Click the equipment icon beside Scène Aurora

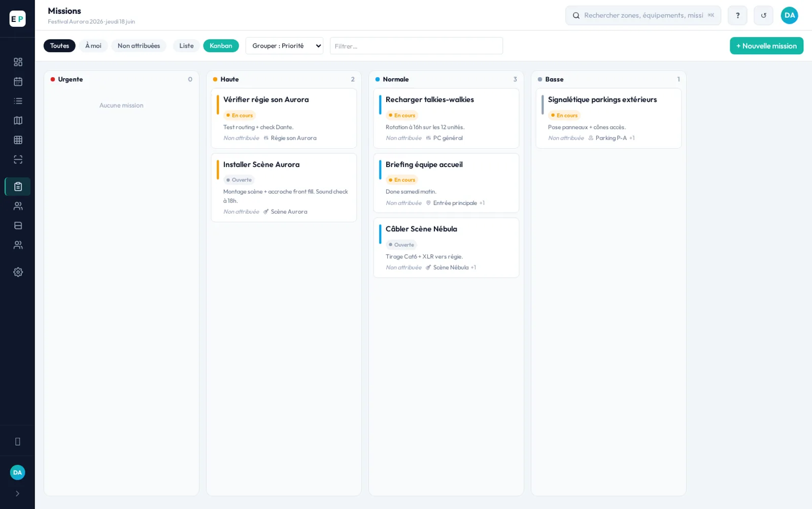tap(266, 212)
